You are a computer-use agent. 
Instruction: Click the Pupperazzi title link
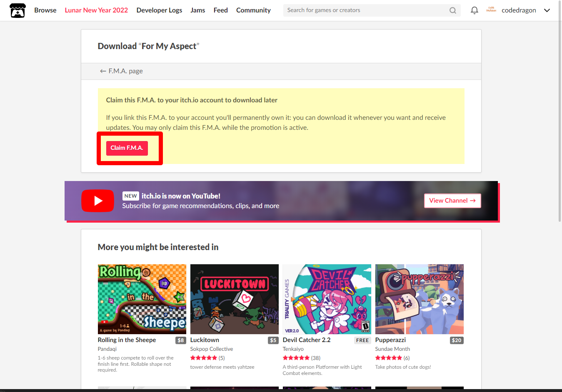[390, 340]
